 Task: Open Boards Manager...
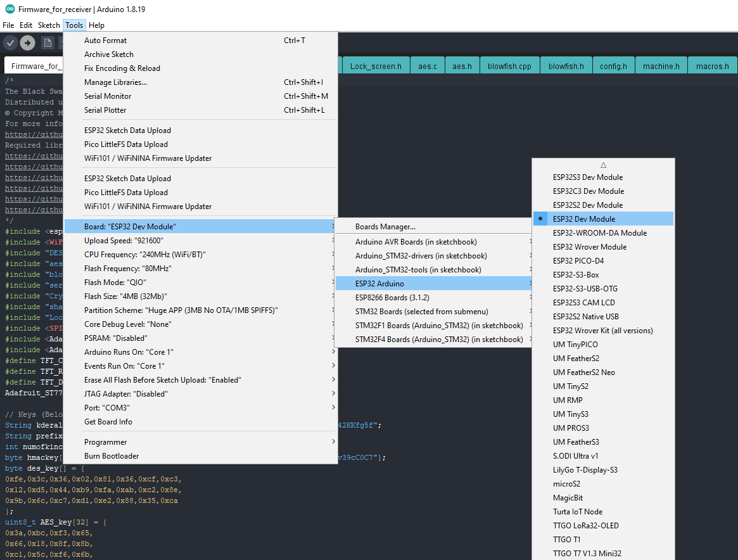tap(433, 227)
